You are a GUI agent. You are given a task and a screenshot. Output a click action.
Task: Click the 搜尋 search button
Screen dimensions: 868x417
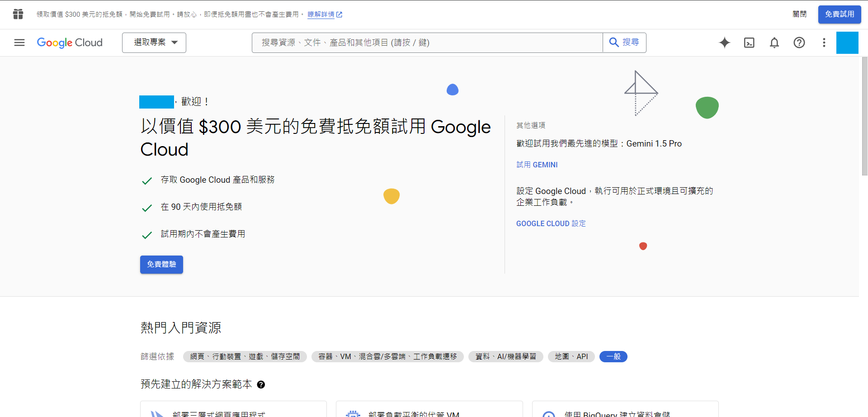pos(624,43)
